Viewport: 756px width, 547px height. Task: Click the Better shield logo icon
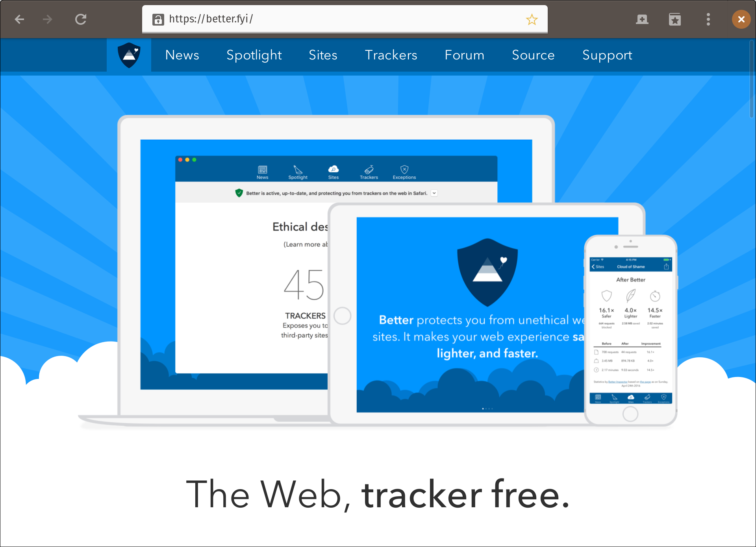point(129,55)
